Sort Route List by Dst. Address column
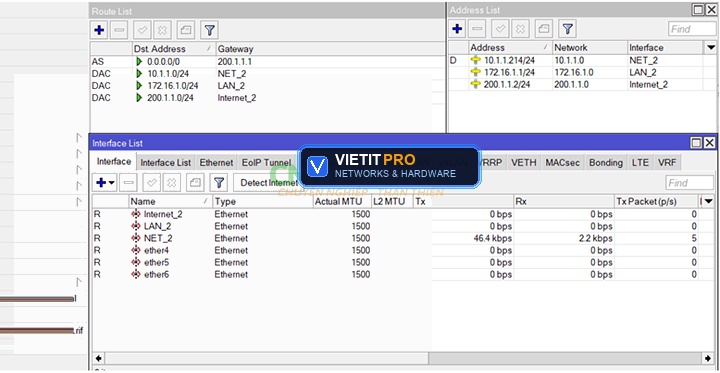720x373 pixels. pyautogui.click(x=173, y=49)
